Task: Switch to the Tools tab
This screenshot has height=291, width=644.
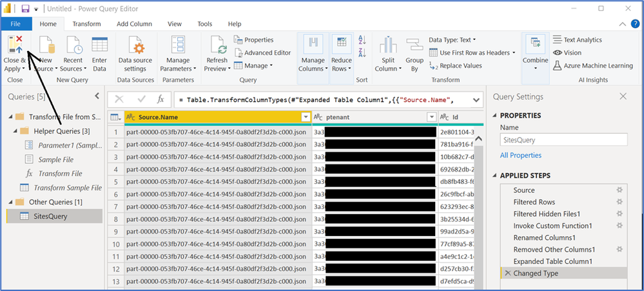Action: (x=205, y=24)
